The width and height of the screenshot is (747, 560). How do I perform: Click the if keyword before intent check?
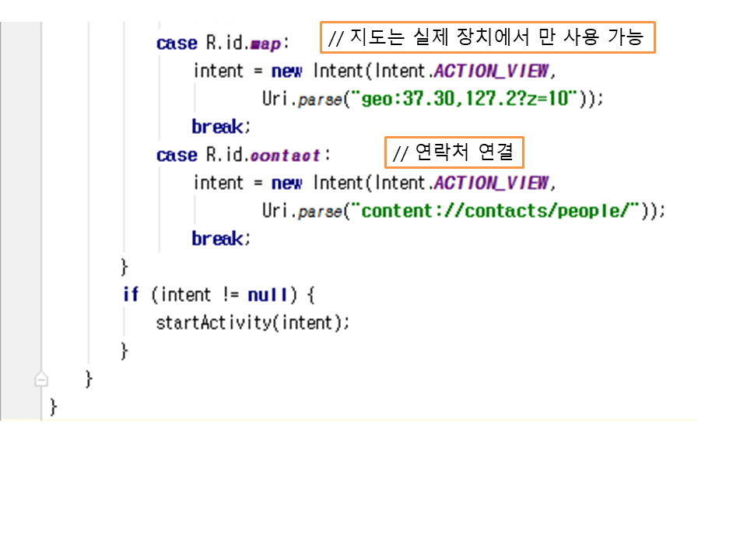coord(130,295)
